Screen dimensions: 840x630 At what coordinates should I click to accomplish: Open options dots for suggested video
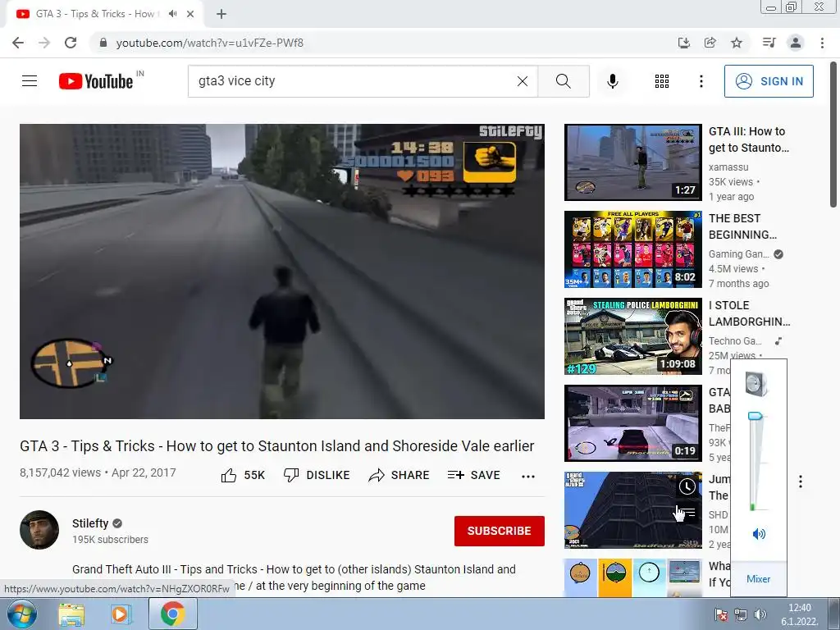801,482
